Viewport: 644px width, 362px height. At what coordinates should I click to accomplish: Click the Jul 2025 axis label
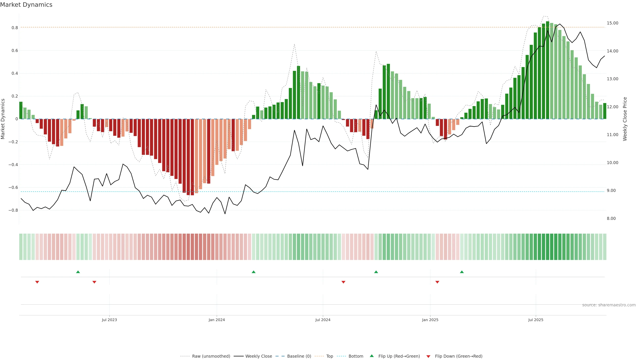point(536,320)
